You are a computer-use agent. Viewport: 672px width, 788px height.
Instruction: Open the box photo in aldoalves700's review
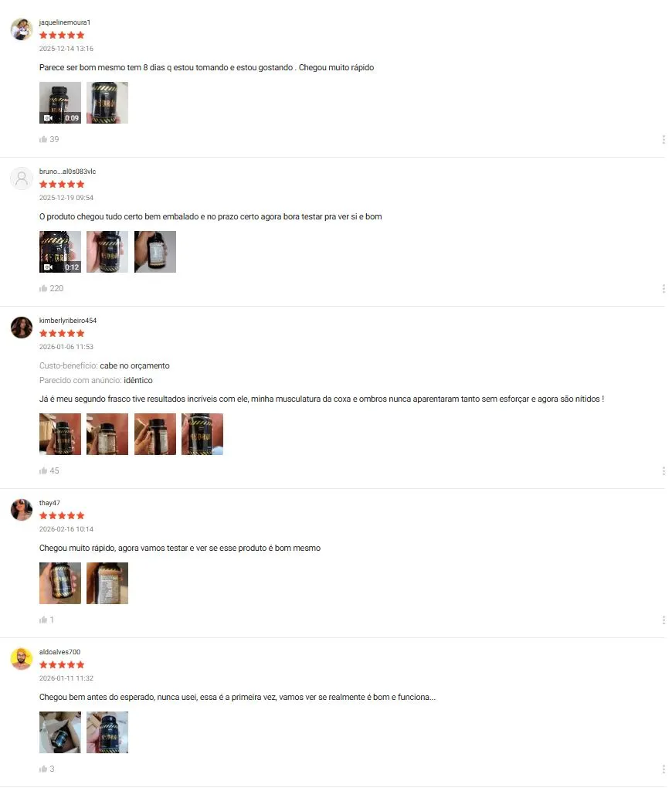pyautogui.click(x=60, y=732)
